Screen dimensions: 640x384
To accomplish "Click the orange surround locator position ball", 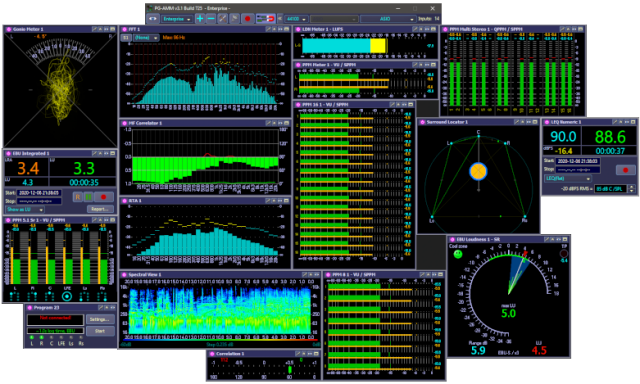I will tap(478, 171).
